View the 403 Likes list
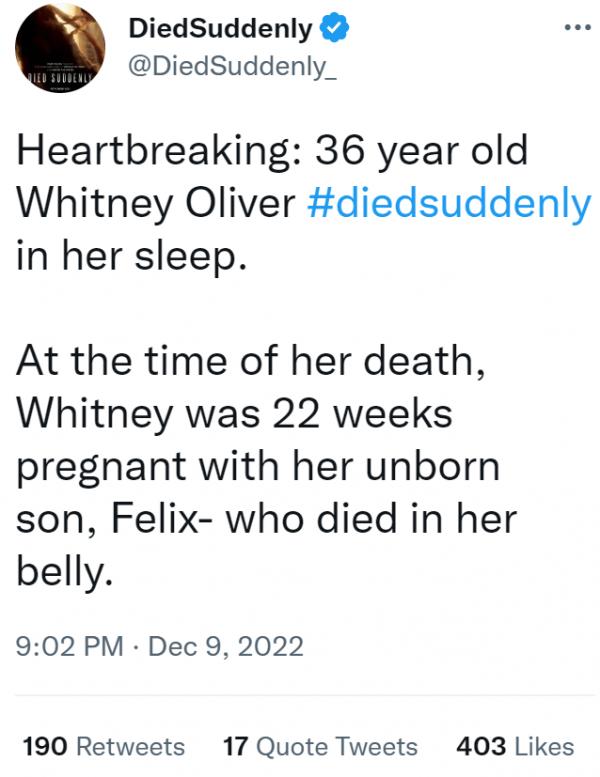 (514, 746)
